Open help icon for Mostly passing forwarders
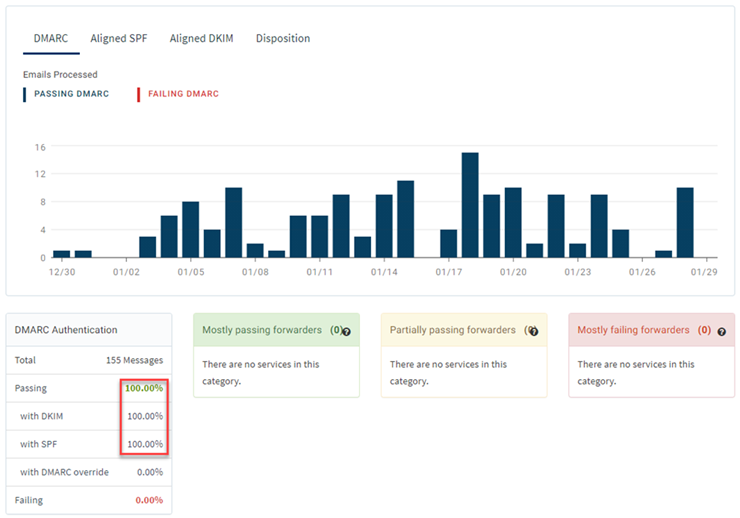This screenshot has height=518, width=740. tap(346, 331)
